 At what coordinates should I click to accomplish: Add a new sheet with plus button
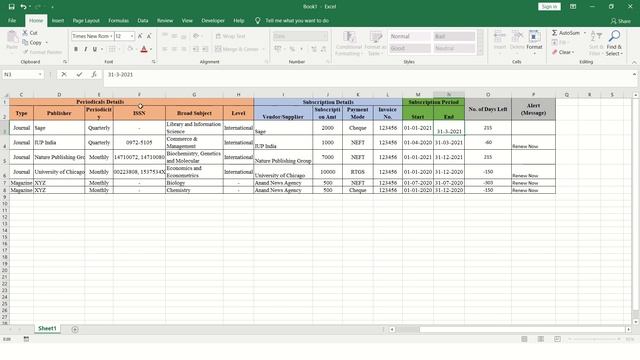click(x=75, y=329)
